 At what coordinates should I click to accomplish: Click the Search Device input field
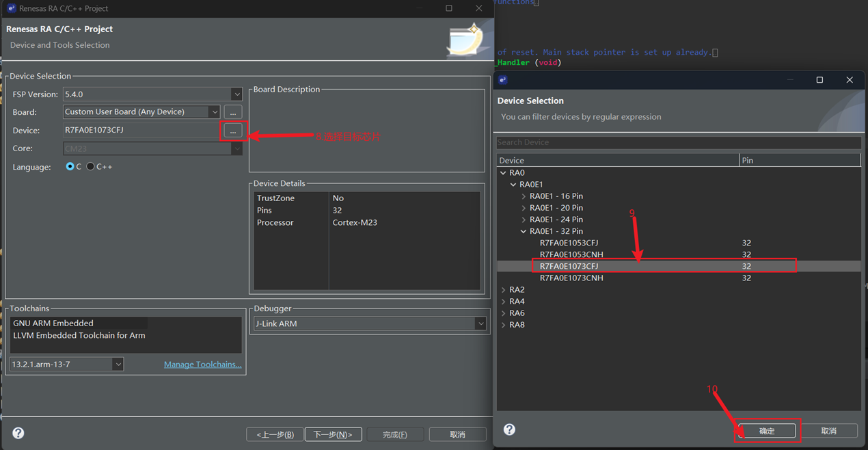[x=678, y=142]
